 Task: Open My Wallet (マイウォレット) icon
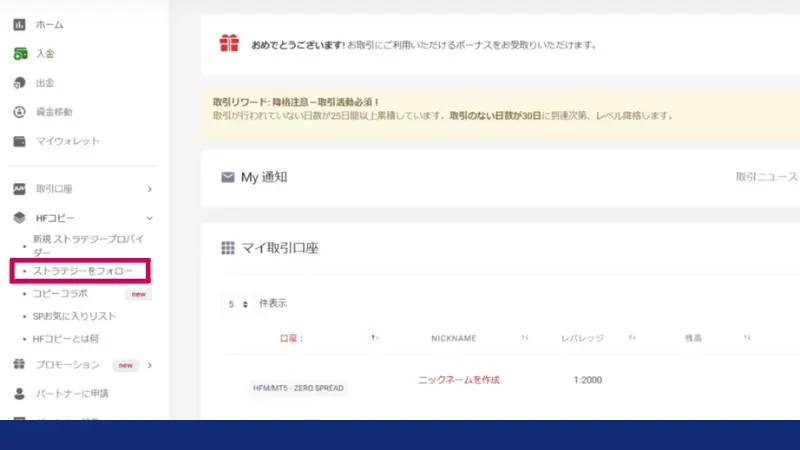tap(19, 141)
